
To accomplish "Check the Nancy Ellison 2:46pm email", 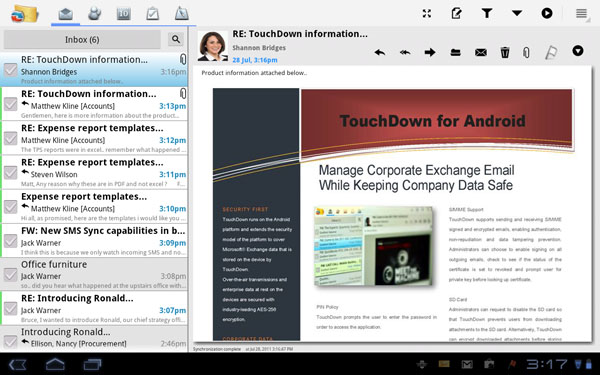I will coord(10,341).
